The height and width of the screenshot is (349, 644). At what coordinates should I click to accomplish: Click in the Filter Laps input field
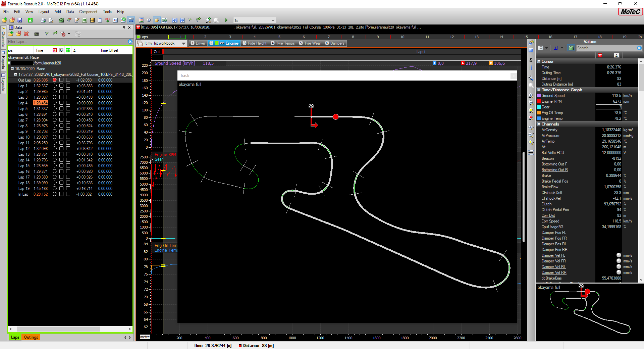click(67, 42)
